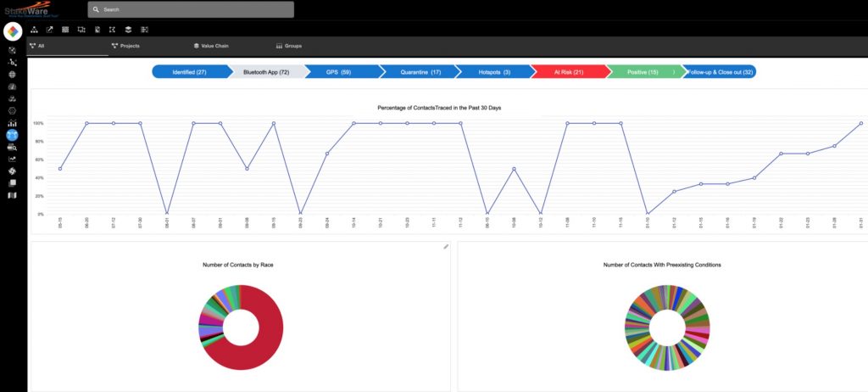Select the Bluetooth App (72) stage

tap(266, 72)
